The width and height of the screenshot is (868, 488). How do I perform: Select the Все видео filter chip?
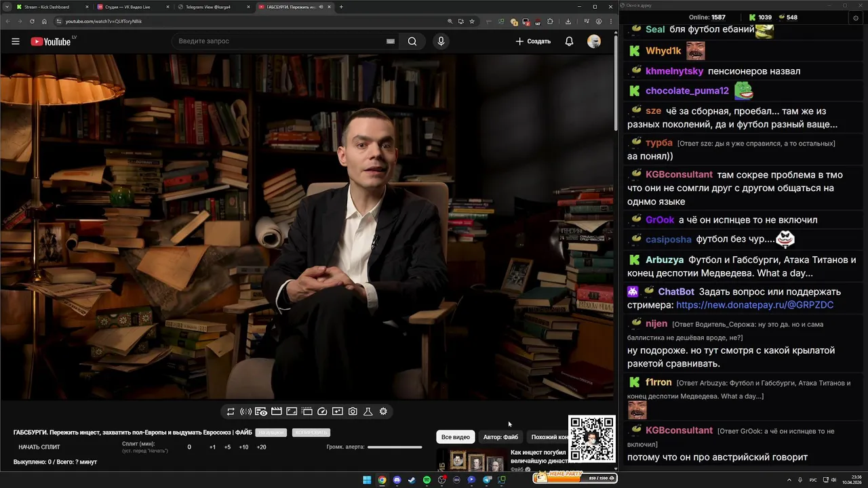tap(456, 437)
